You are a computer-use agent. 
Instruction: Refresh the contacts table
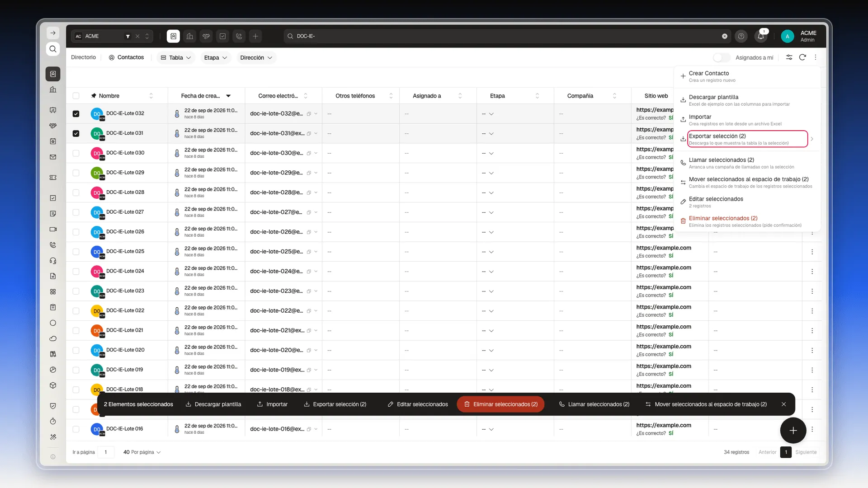click(x=802, y=57)
